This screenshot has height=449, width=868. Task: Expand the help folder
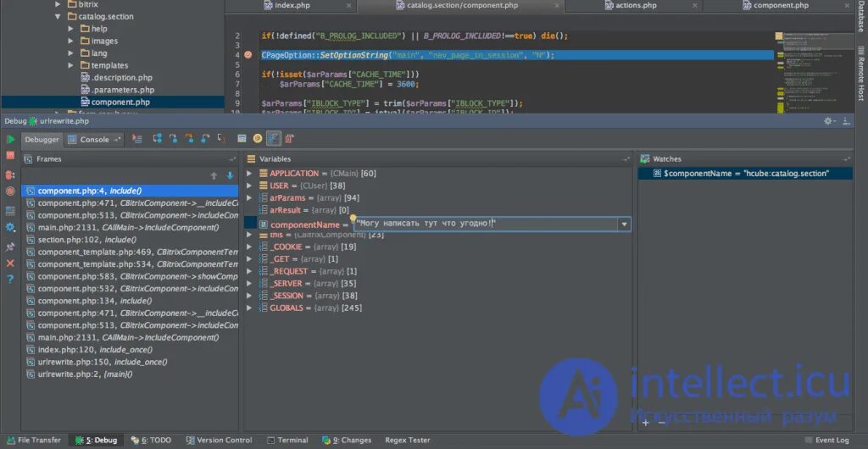point(71,29)
